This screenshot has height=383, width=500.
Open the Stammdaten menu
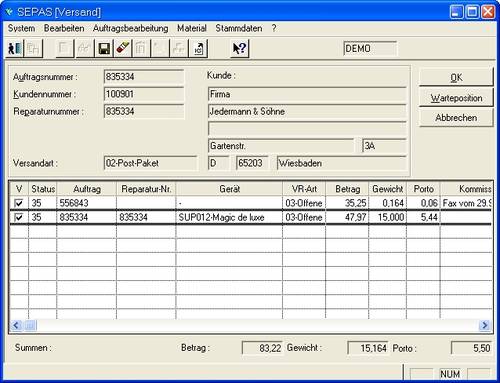[239, 28]
